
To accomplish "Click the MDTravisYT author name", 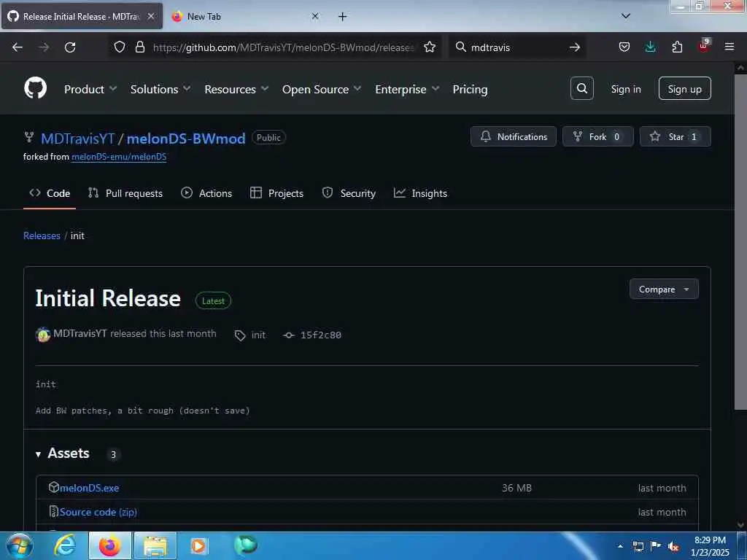I will [80, 333].
